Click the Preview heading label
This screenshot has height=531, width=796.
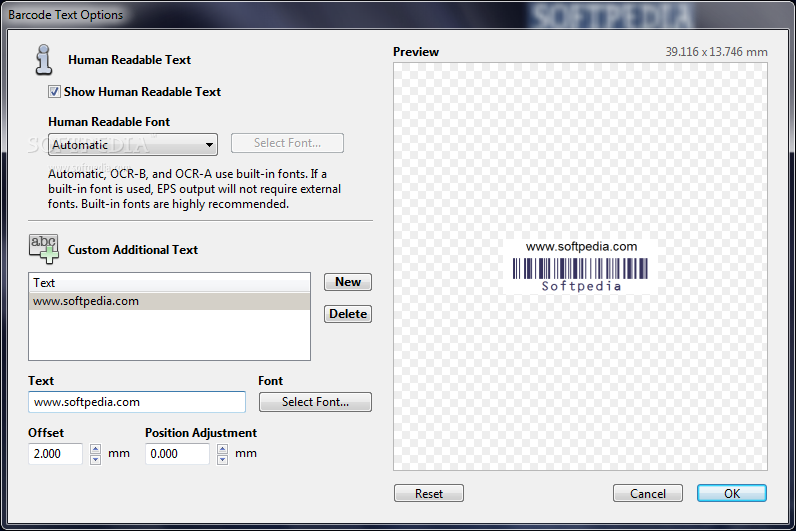coord(416,52)
